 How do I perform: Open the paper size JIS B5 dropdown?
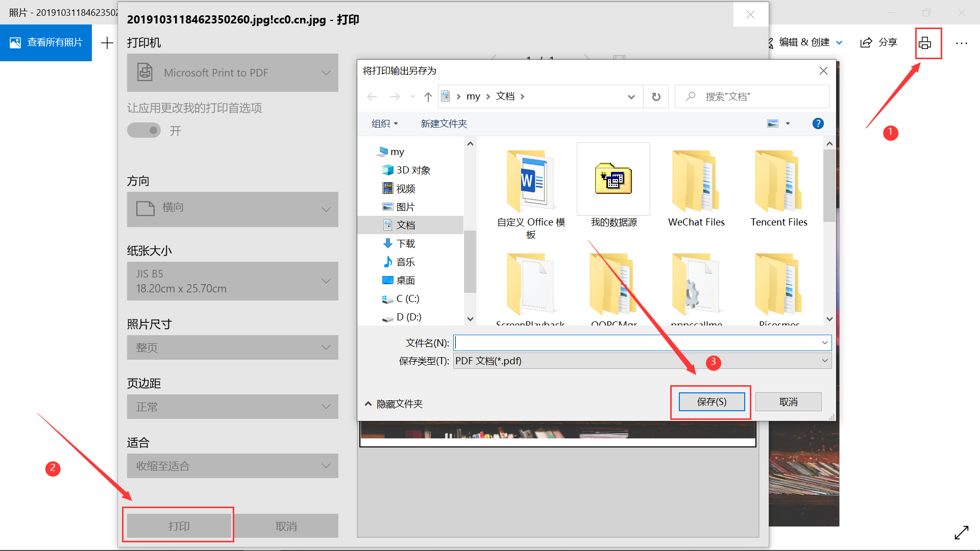(233, 281)
